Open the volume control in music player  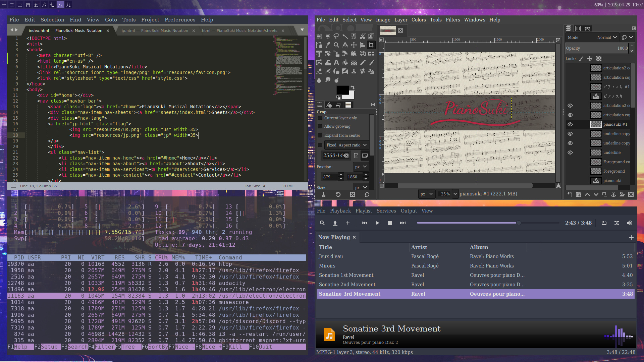(630, 223)
